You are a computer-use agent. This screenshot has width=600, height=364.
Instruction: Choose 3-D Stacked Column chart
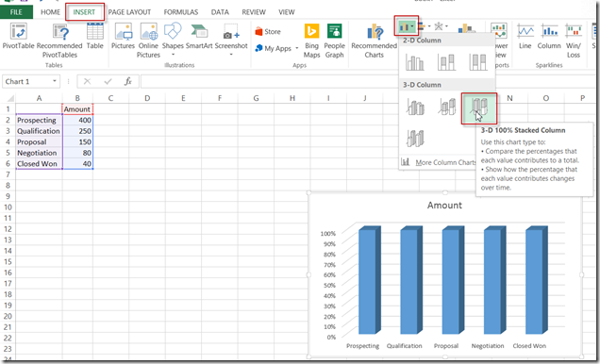(446, 107)
